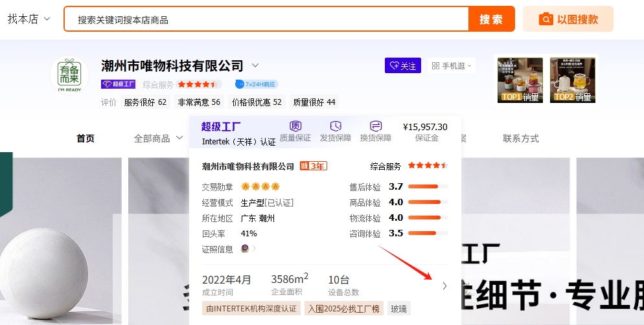Image resolution: width=644 pixels, height=325 pixels.
Task: Click the 换货保障 exchange icon
Action: pos(376,126)
